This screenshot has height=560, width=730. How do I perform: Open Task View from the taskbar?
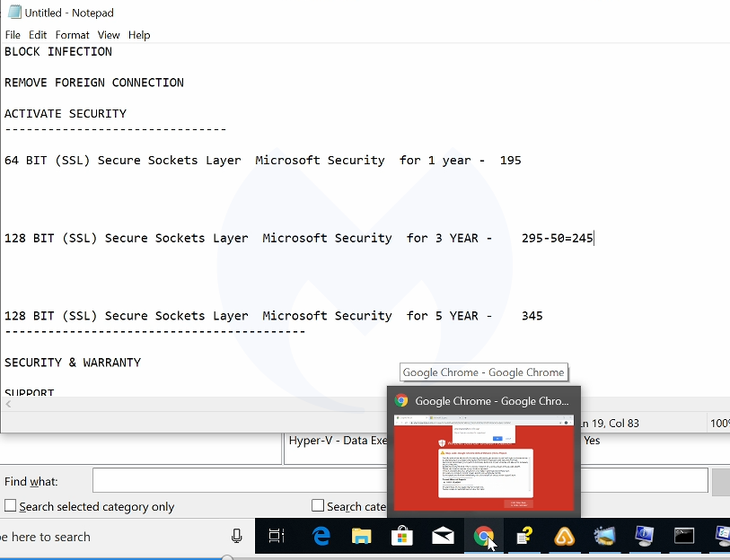pyautogui.click(x=277, y=537)
